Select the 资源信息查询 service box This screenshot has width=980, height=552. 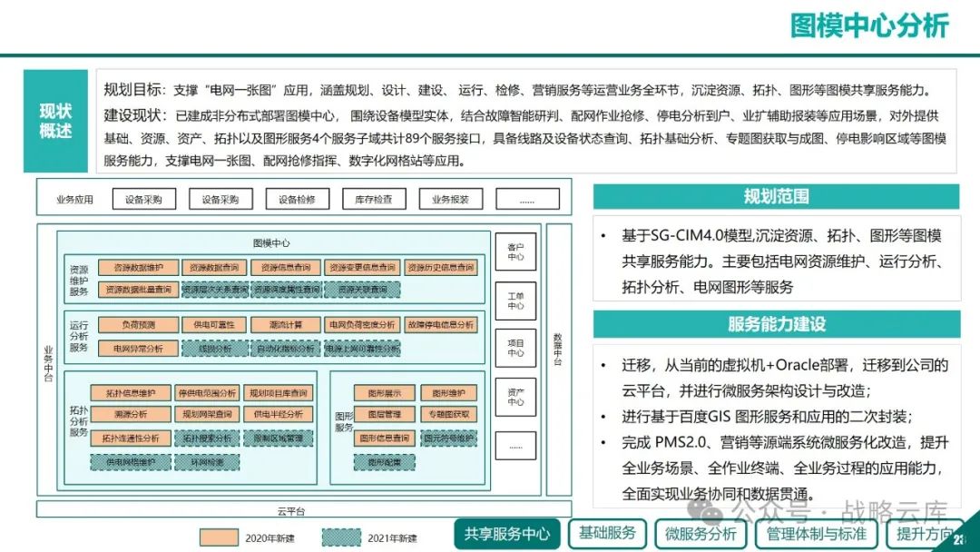coord(286,268)
